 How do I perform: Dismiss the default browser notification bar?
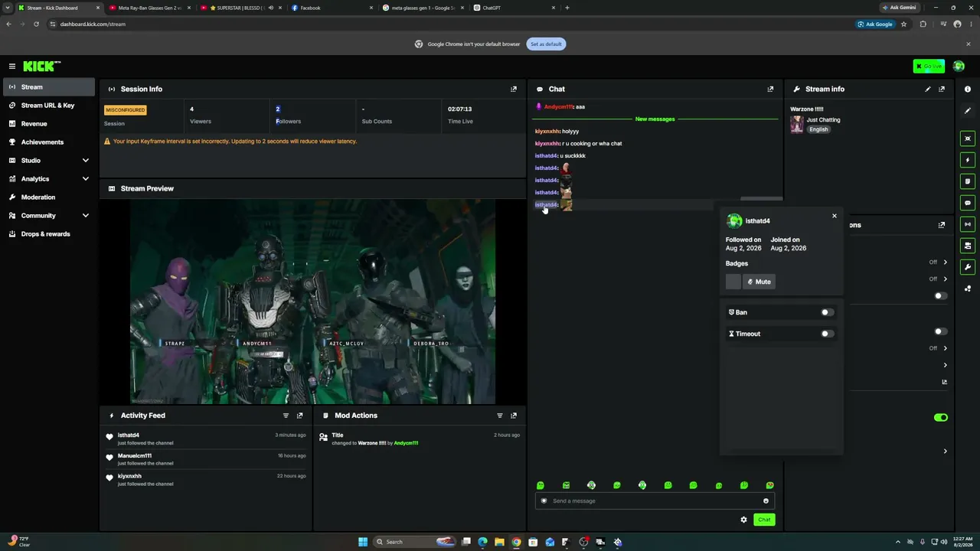968,44
